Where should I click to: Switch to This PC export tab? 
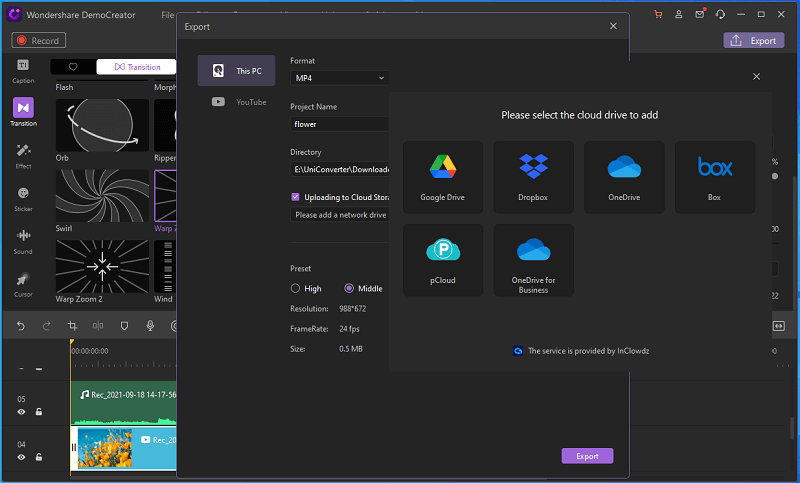[x=236, y=71]
